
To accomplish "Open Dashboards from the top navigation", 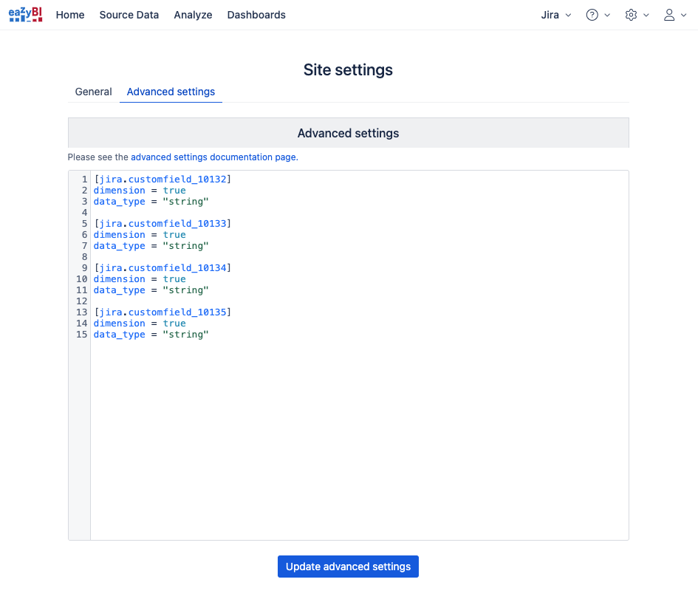I will (256, 15).
